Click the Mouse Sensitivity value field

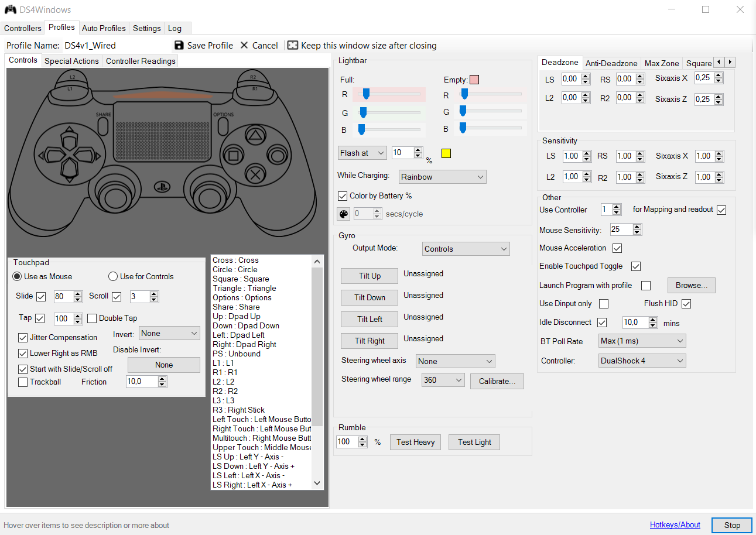621,229
